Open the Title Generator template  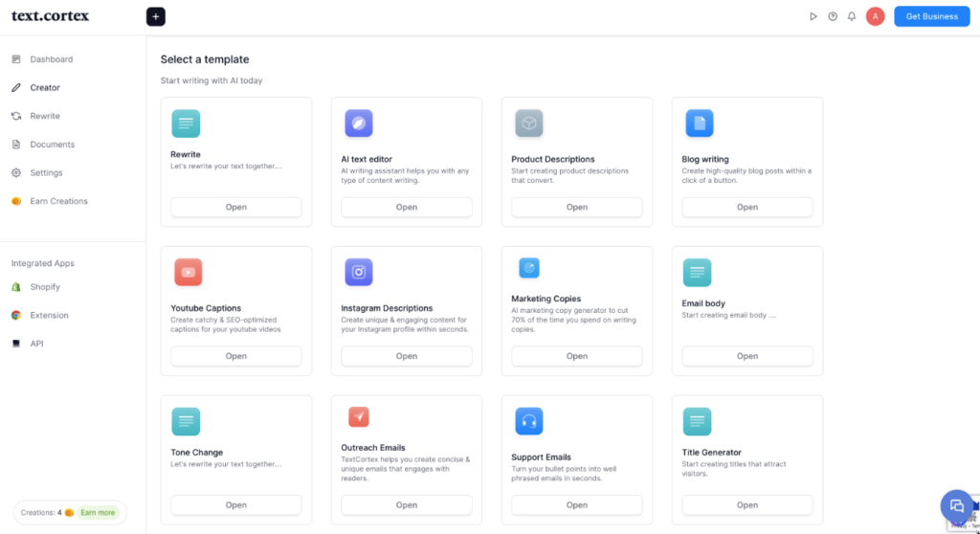coord(747,504)
